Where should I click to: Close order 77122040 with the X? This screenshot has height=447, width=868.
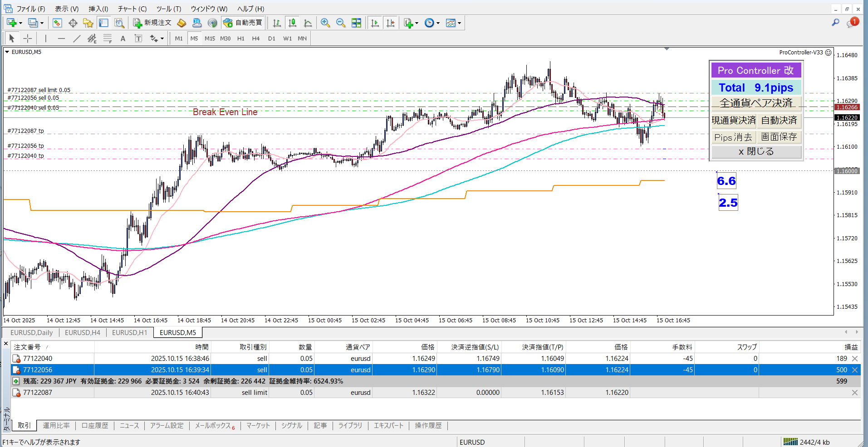855,359
